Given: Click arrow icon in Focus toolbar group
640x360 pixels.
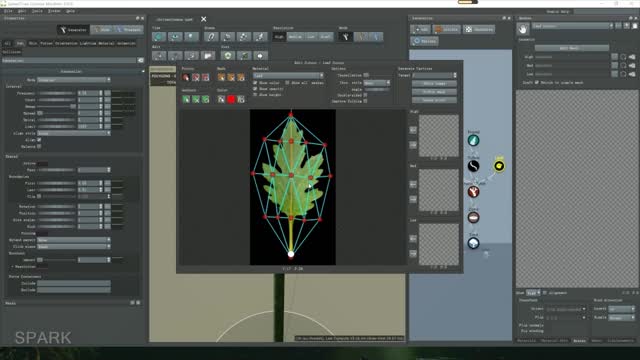Looking at the screenshot, I should click(260, 56).
